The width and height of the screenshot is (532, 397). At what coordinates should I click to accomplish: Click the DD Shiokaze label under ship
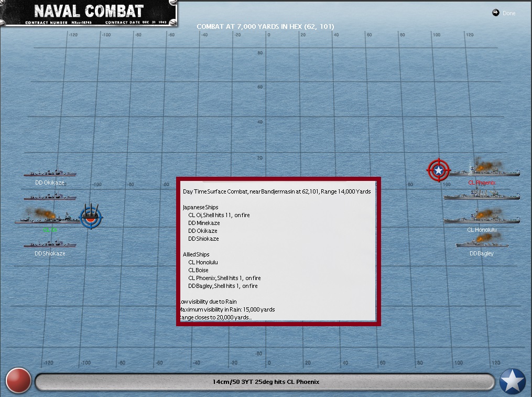click(x=50, y=253)
